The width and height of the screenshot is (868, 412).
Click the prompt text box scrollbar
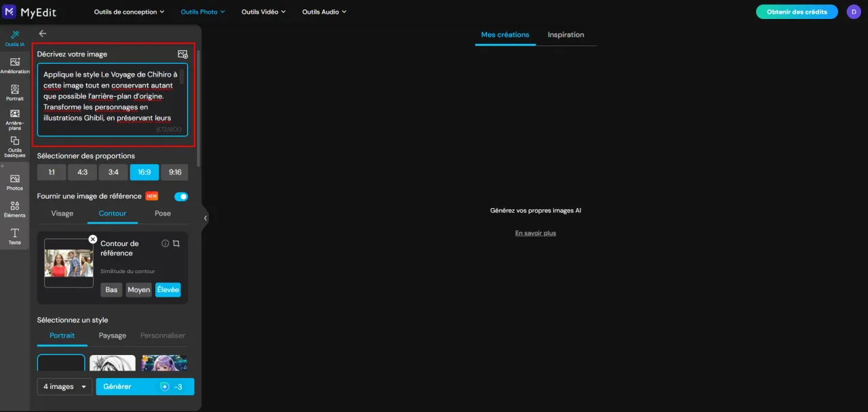182,77
